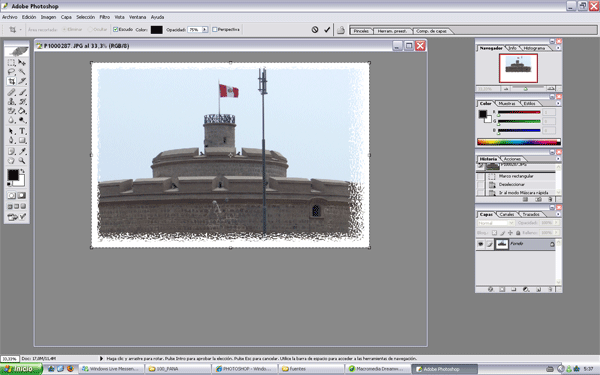Open the Imagen menu

tap(48, 17)
